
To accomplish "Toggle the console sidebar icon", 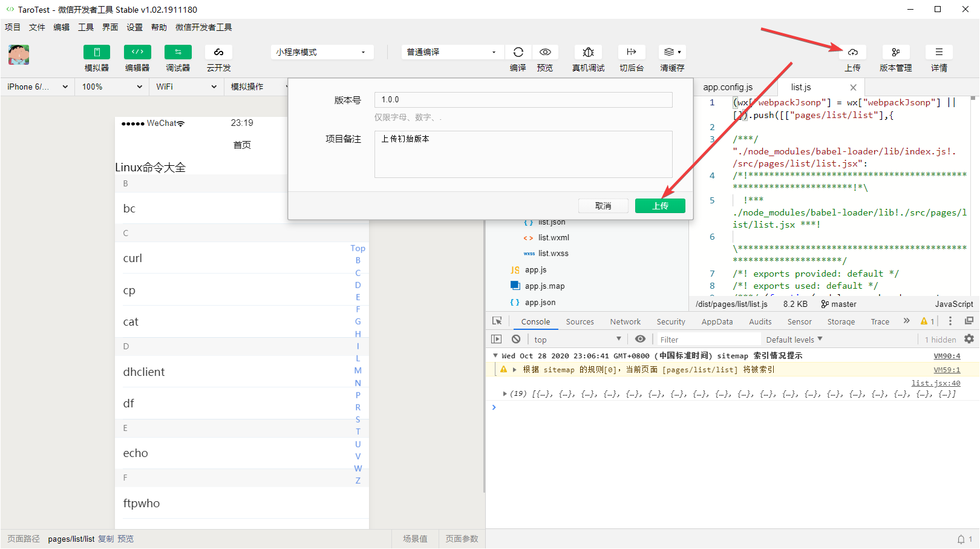I will (497, 339).
